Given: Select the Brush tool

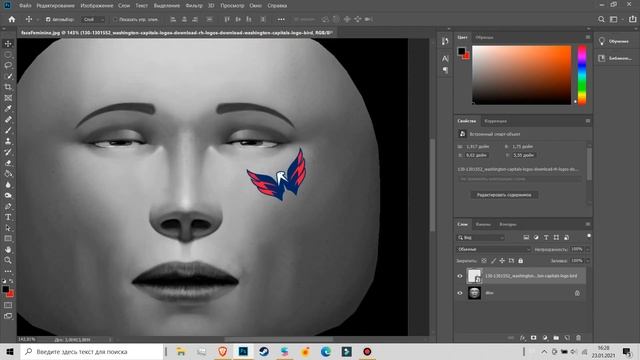Looking at the screenshot, I should point(8,130).
